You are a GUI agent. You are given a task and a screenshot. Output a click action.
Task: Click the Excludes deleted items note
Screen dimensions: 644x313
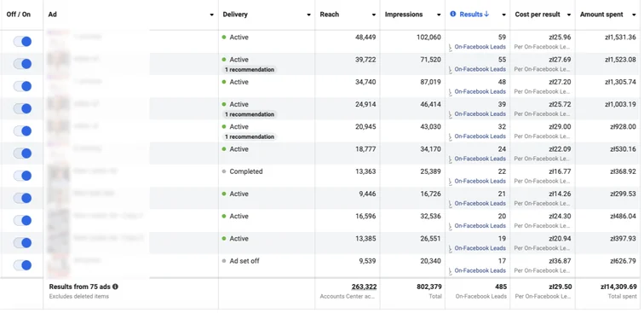point(79,296)
